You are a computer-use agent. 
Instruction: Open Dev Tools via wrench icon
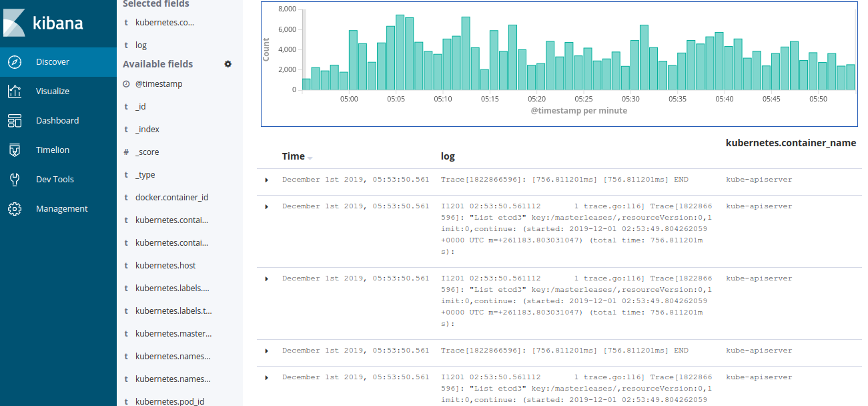(x=15, y=180)
